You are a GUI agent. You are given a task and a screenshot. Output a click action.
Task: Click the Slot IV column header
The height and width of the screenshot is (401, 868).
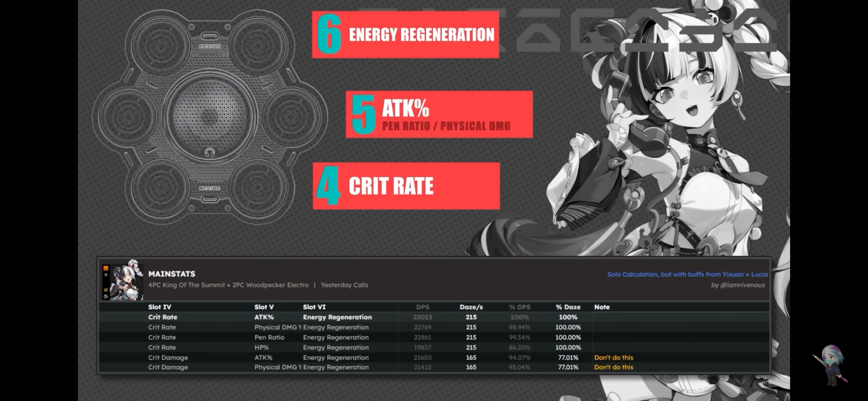point(160,307)
